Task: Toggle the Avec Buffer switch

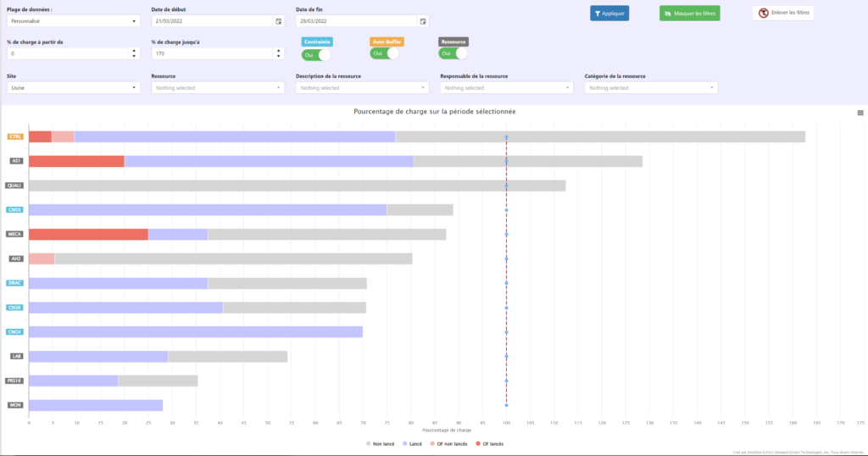Action: pyautogui.click(x=385, y=53)
